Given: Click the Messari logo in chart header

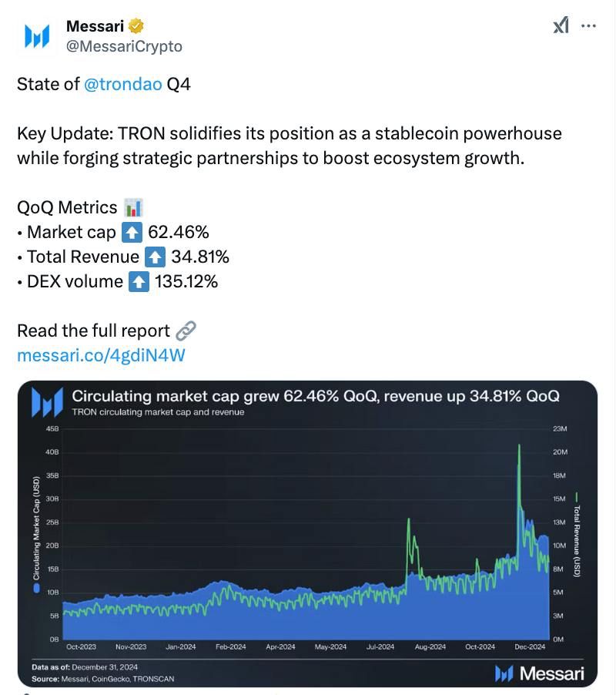Looking at the screenshot, I should click(x=47, y=402).
